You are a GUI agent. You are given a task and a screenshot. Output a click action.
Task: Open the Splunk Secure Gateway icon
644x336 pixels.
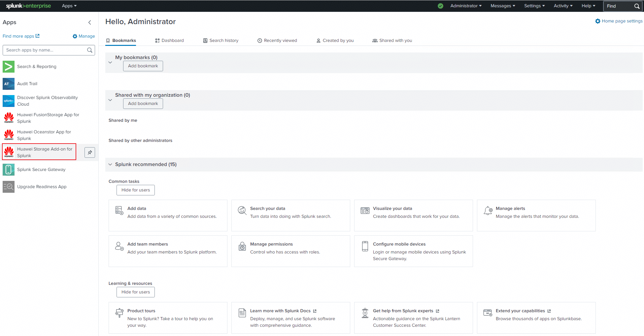[9, 170]
